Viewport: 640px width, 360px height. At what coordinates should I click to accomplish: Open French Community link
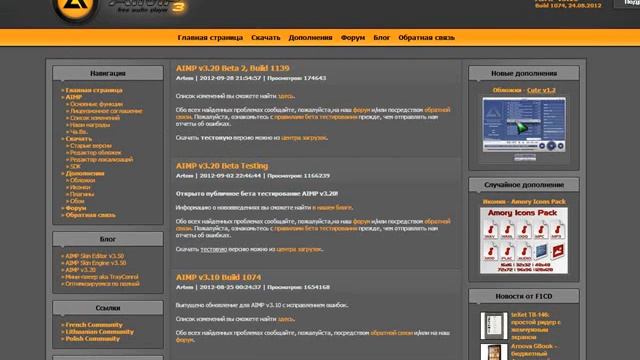(94, 325)
